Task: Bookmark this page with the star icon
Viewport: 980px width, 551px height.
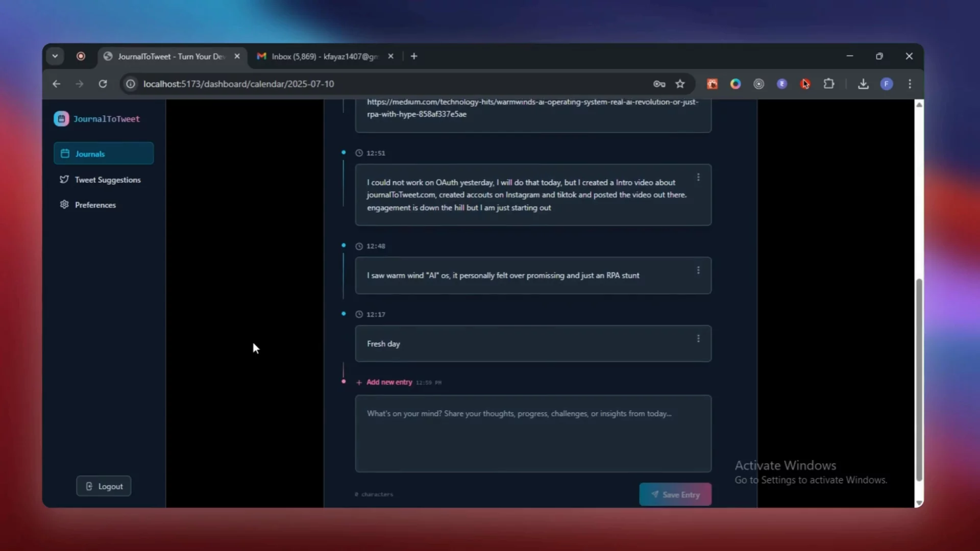Action: [680, 84]
